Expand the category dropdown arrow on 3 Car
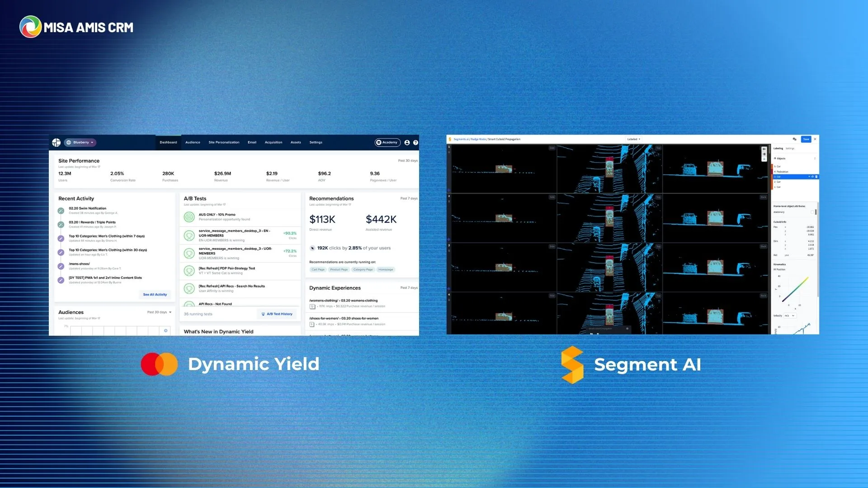 pos(809,177)
